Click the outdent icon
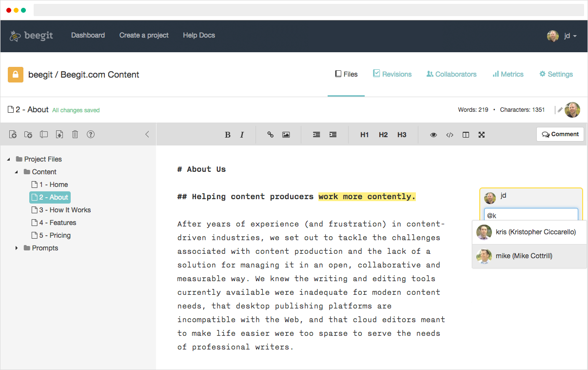Screen dimensions: 588x370 pyautogui.click(x=316, y=135)
